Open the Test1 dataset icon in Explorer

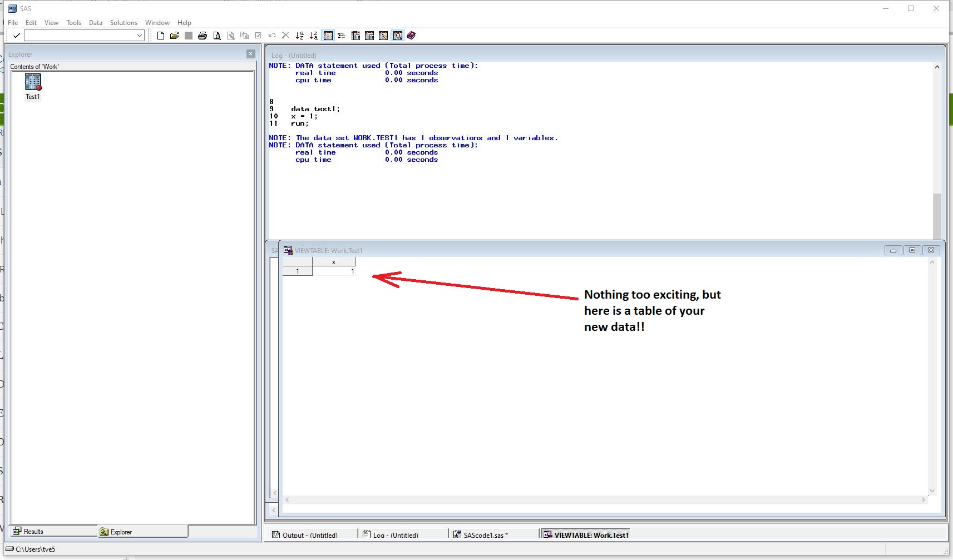point(33,83)
